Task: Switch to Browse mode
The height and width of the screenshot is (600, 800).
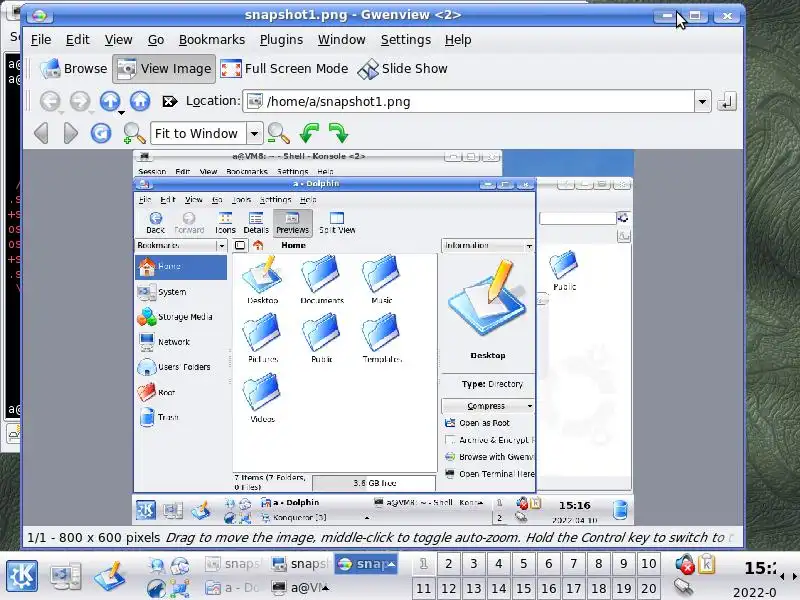Action: [x=74, y=68]
